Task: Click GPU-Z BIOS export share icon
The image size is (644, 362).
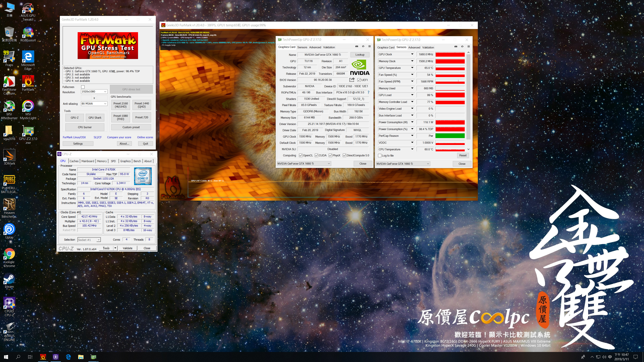Action: tap(352, 80)
